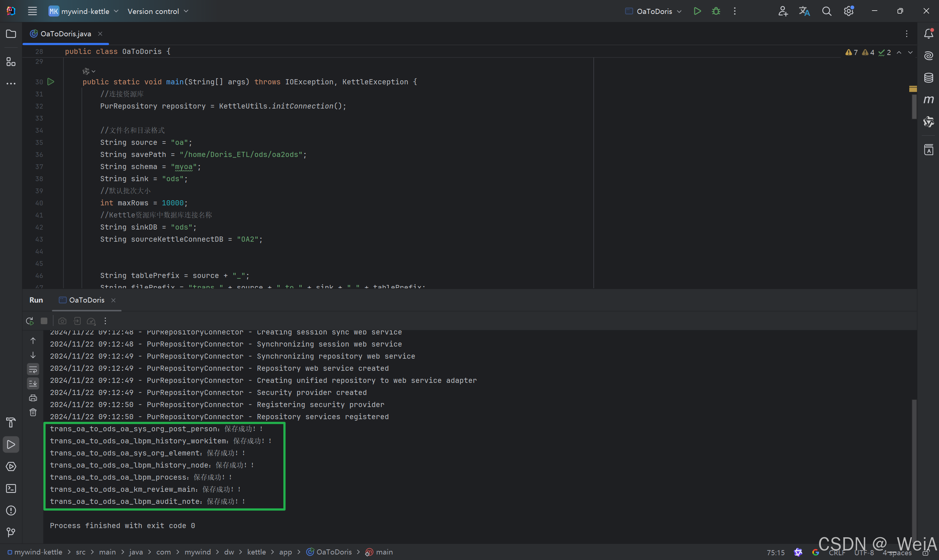Image resolution: width=939 pixels, height=560 pixels.
Task: Open the Maven tool window
Action: pyautogui.click(x=928, y=100)
